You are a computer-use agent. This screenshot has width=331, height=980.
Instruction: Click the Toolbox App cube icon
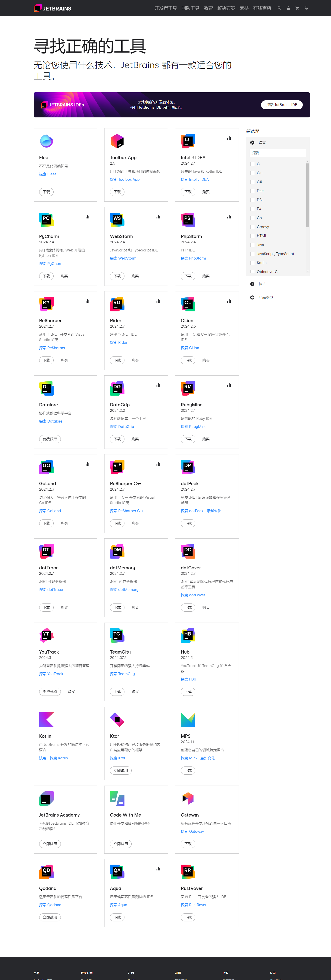tap(117, 141)
